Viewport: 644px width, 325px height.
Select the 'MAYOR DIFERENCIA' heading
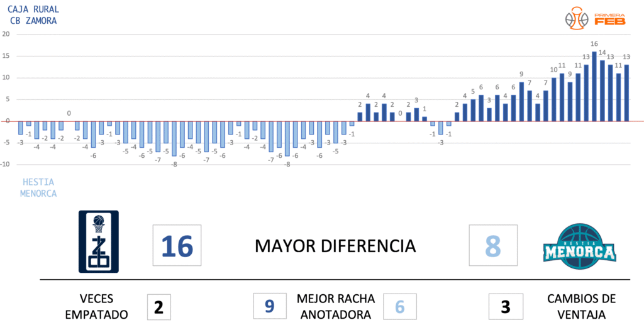tap(335, 246)
